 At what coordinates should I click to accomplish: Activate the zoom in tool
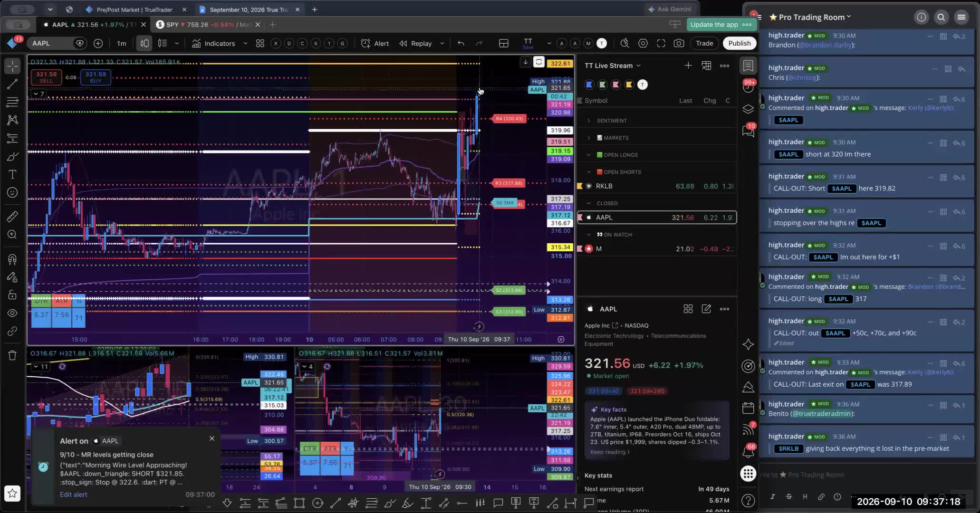12,235
